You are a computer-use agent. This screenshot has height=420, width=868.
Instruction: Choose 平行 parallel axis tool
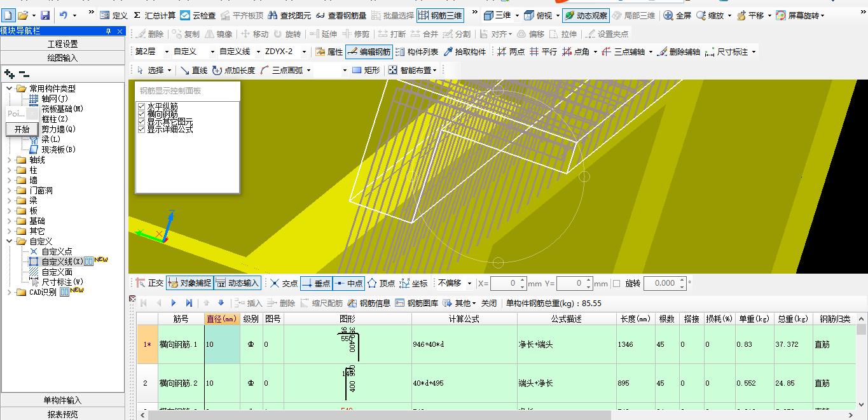click(x=544, y=52)
